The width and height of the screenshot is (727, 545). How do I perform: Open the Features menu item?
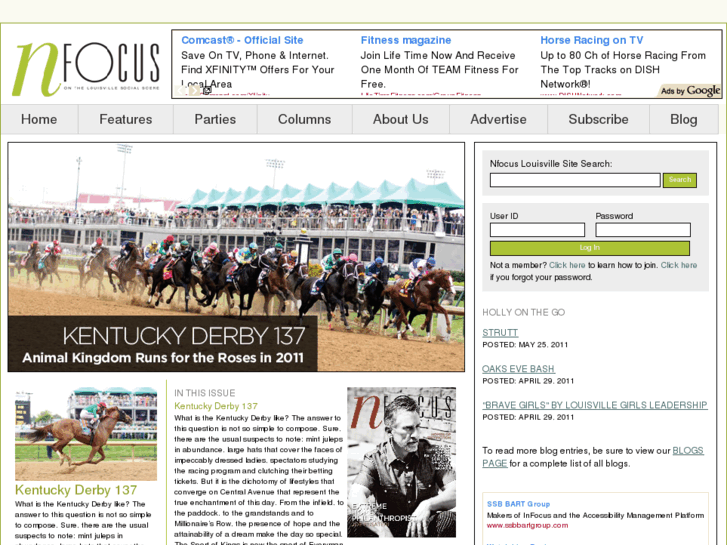126,119
